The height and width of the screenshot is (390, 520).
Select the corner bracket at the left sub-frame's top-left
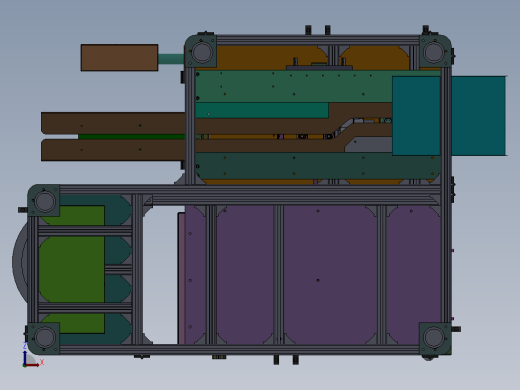point(44,200)
